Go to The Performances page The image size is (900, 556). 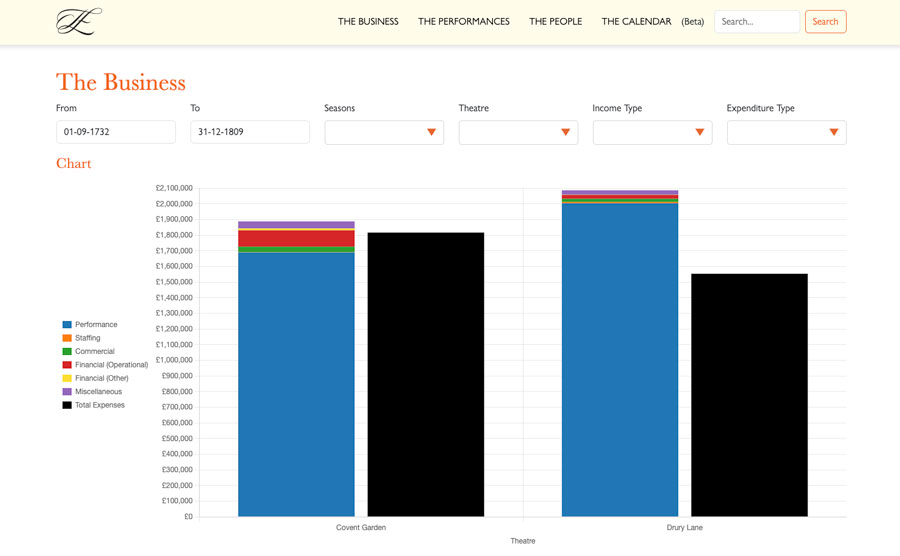pos(463,22)
